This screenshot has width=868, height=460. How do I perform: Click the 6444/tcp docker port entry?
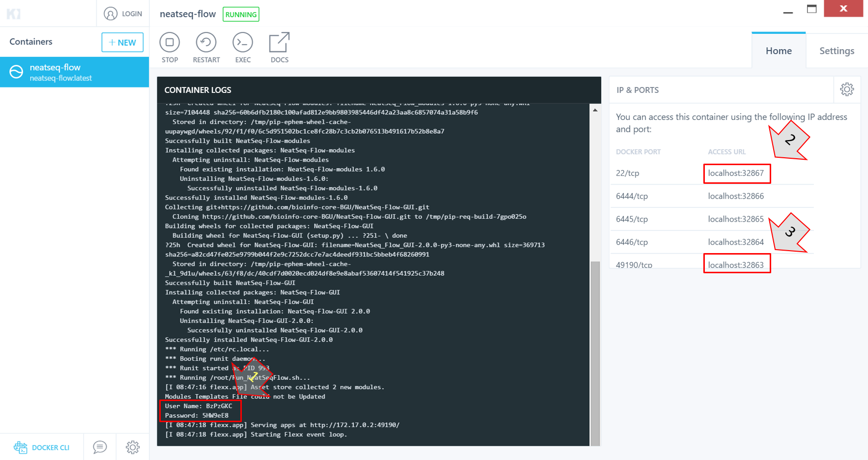click(x=632, y=196)
